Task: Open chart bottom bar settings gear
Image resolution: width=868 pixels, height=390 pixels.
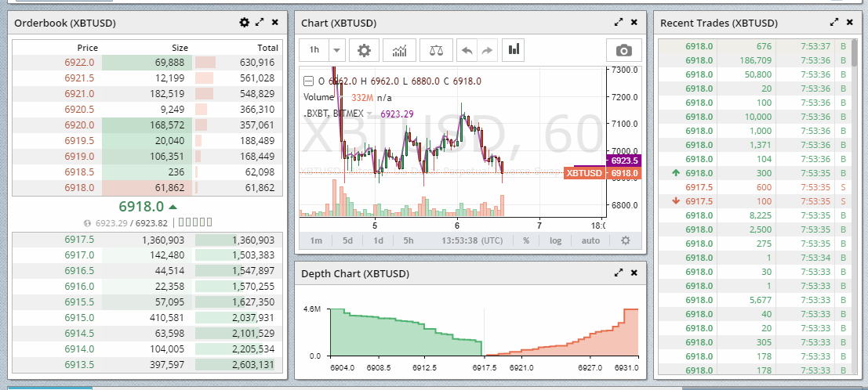Action: pos(626,240)
